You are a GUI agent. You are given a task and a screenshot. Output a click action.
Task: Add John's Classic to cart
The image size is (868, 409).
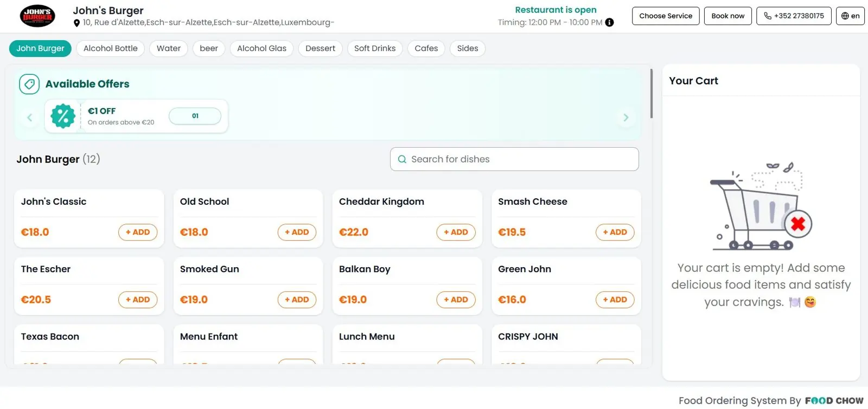click(x=138, y=232)
